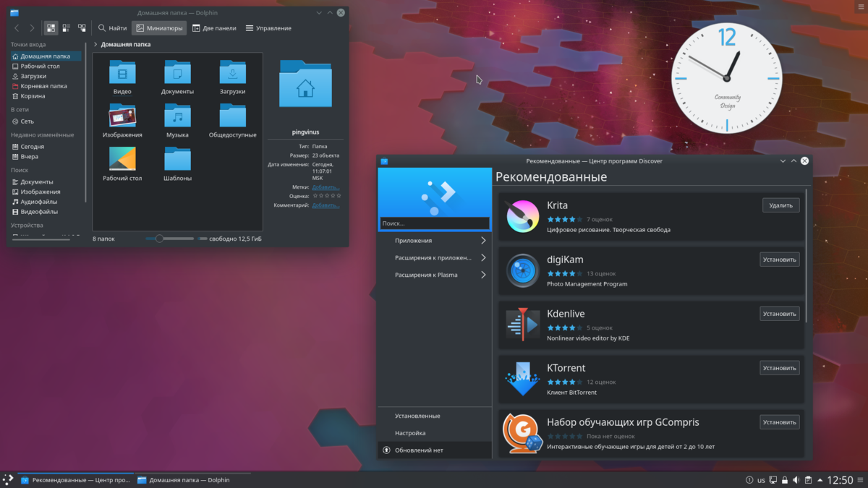Switch Dolphin to details tree view mode
Viewport: 868px width, 488px height.
pos(82,28)
